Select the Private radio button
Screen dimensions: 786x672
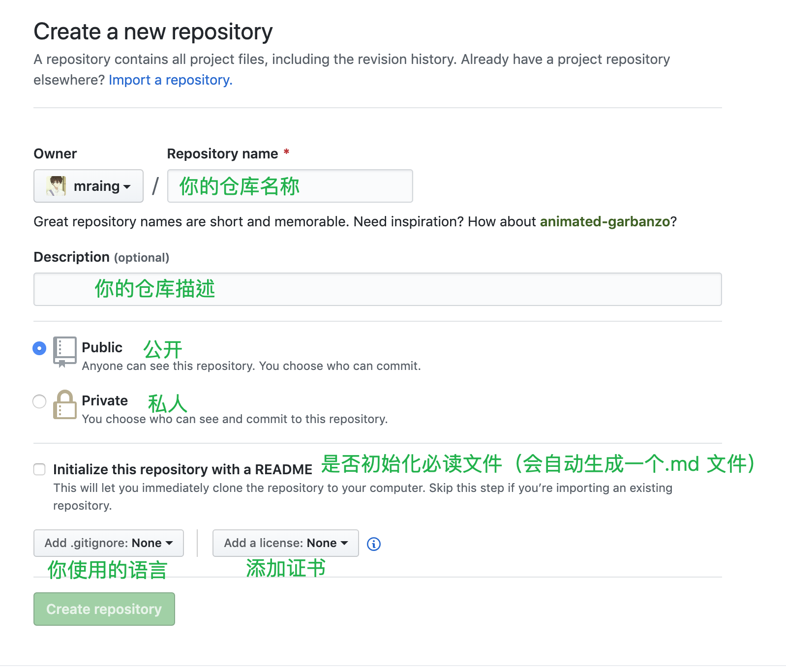[x=39, y=401]
